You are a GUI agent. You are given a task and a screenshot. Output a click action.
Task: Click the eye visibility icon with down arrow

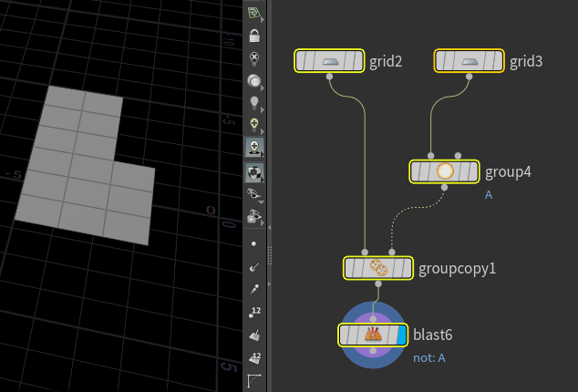click(x=254, y=194)
